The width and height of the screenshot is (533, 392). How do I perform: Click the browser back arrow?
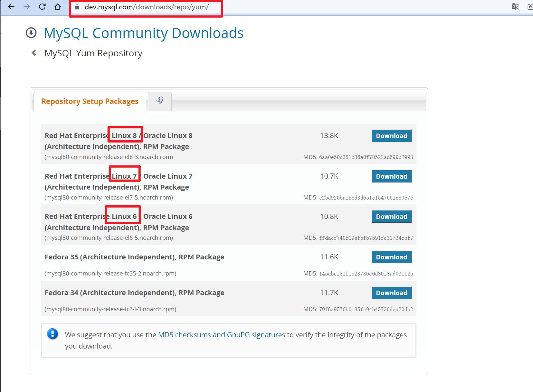point(11,7)
